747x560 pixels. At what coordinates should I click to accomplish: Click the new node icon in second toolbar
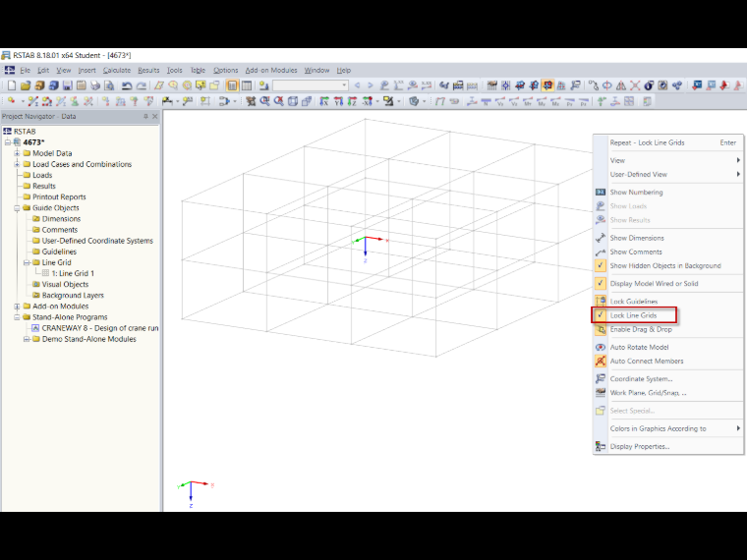pos(12,101)
